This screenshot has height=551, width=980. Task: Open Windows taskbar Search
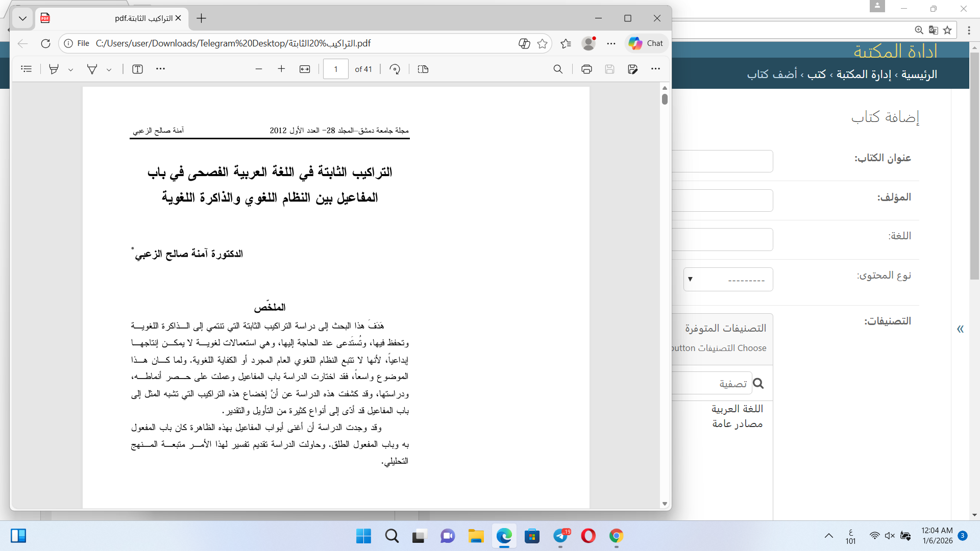[x=391, y=536]
